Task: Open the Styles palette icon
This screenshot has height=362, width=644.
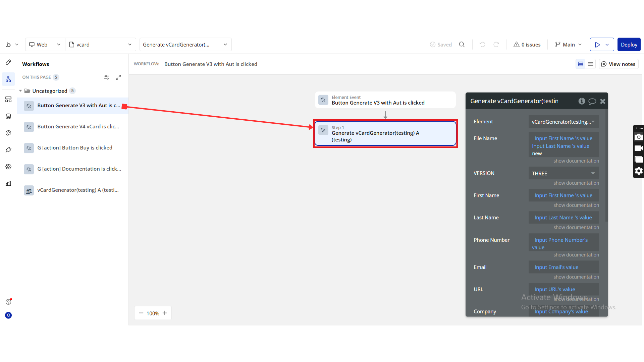Action: (x=8, y=133)
